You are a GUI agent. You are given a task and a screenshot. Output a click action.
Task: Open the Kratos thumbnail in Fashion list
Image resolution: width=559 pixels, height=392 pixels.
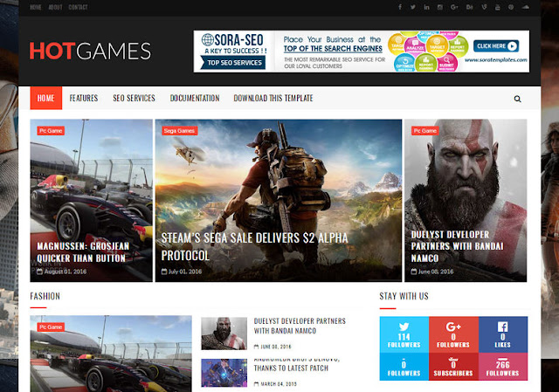click(224, 334)
